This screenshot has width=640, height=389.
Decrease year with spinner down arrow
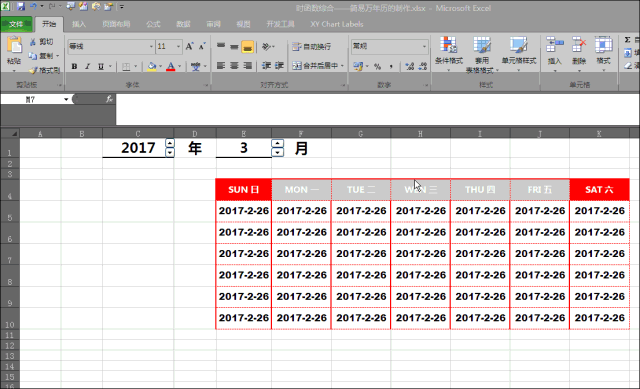[170, 152]
